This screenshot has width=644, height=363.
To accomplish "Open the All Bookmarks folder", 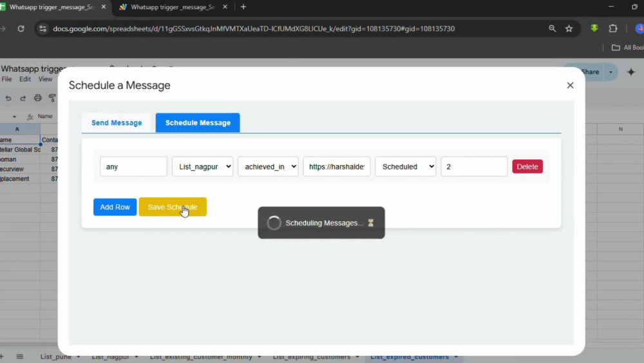I will click(627, 48).
